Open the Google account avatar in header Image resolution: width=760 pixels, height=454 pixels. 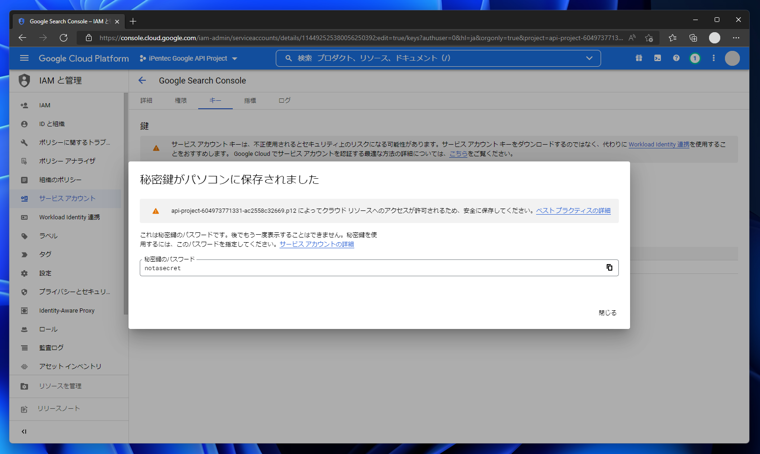732,58
